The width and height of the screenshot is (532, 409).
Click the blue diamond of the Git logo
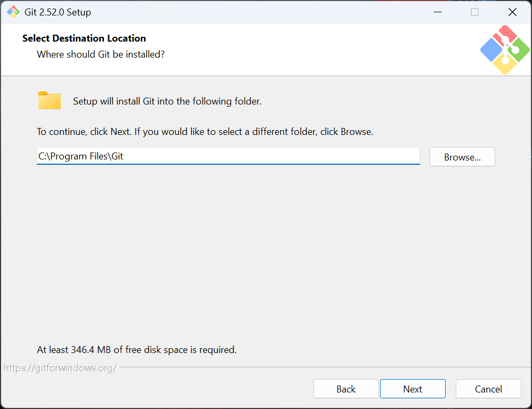(491, 50)
